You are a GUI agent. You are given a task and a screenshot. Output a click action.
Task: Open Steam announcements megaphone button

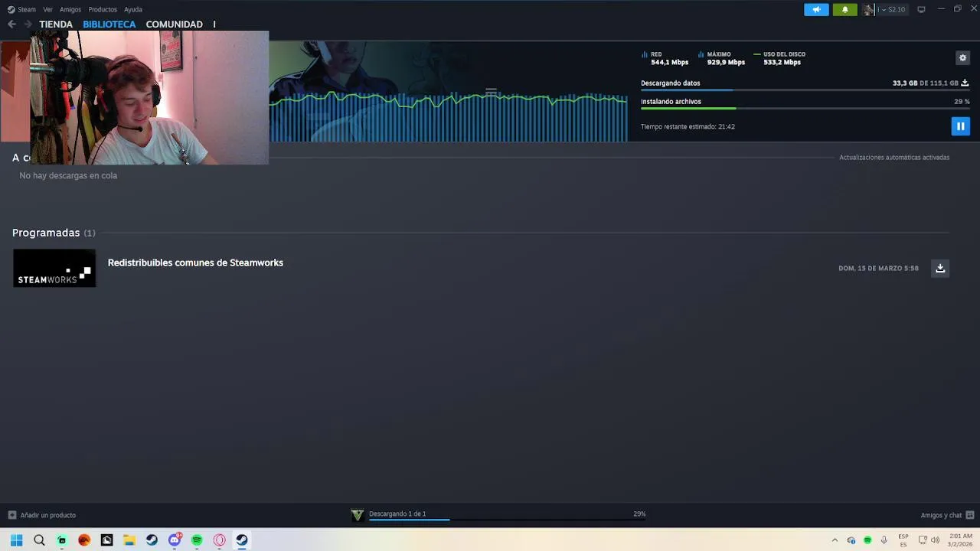(x=816, y=9)
